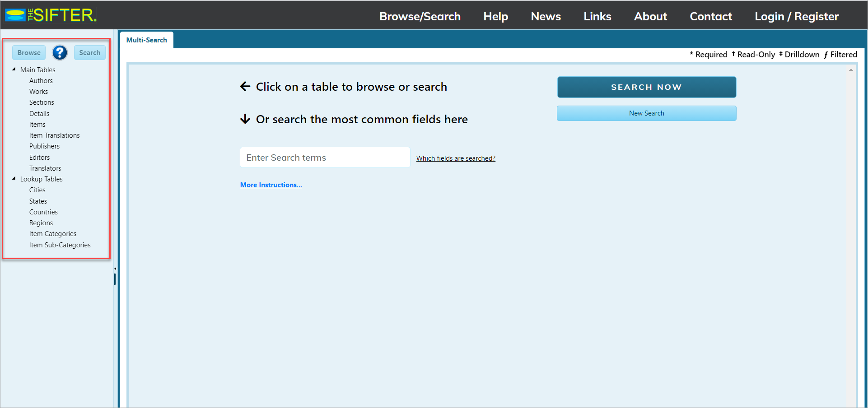
Task: Switch to the Multi-Search tab
Action: click(x=146, y=40)
